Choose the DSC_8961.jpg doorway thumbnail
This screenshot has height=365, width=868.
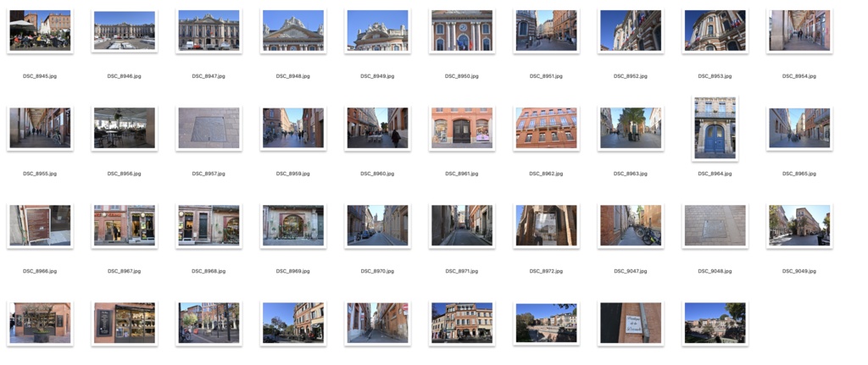coord(462,128)
